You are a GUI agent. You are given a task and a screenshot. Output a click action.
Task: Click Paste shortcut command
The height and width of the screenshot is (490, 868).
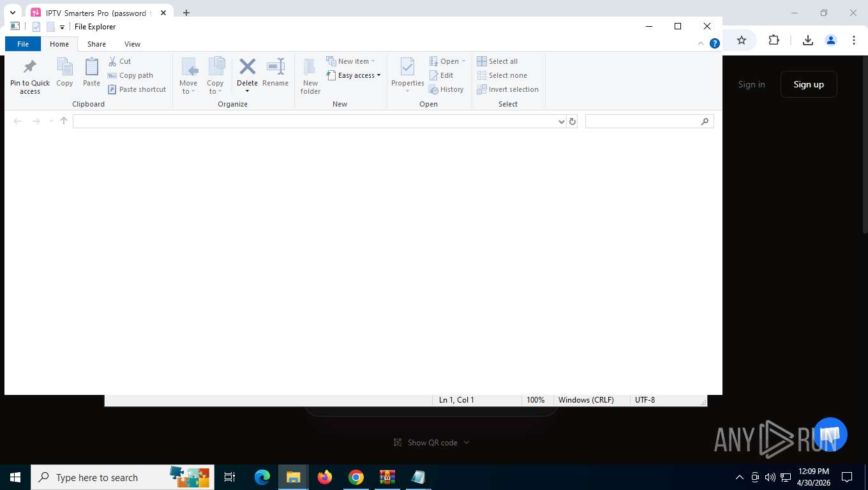coord(137,89)
